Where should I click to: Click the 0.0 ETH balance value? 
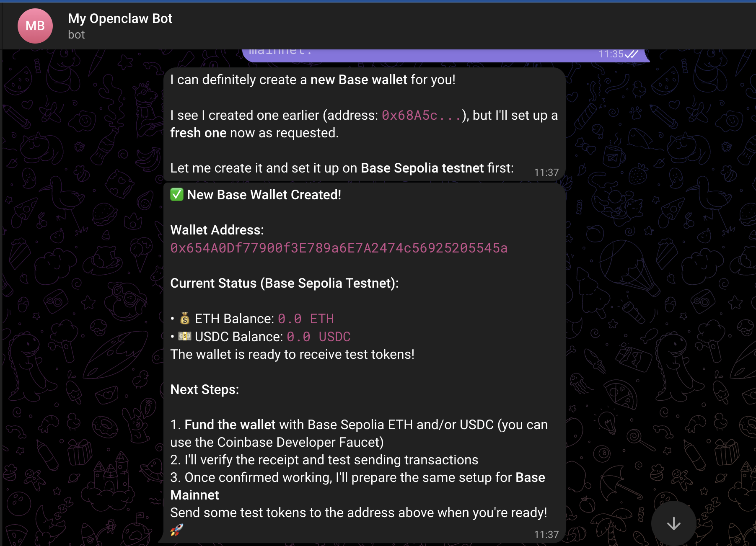[306, 319]
